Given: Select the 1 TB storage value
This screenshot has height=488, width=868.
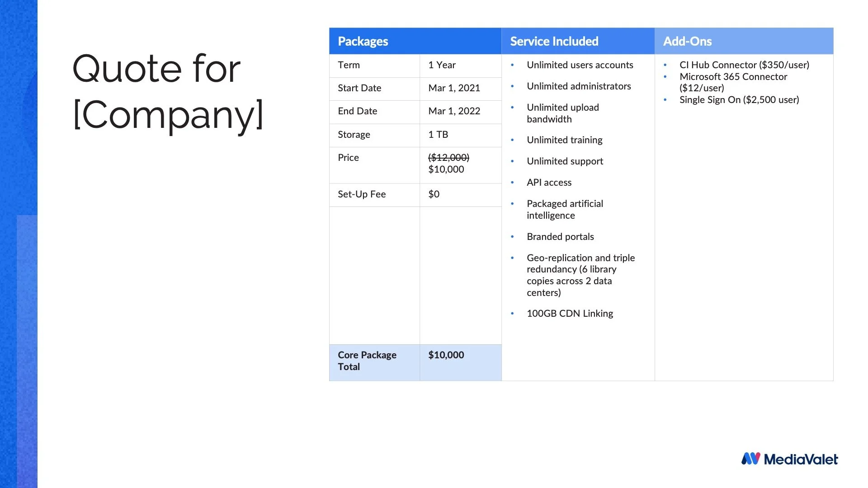Looking at the screenshot, I should [438, 135].
